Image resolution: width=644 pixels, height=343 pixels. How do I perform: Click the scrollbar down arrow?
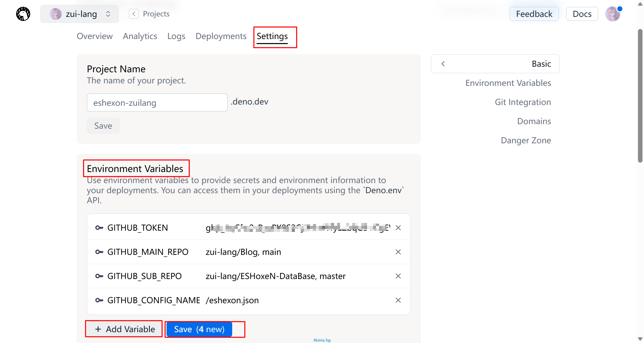640,339
